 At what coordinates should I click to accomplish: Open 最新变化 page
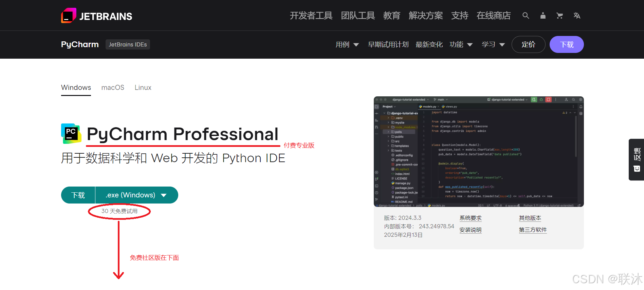coord(429,44)
